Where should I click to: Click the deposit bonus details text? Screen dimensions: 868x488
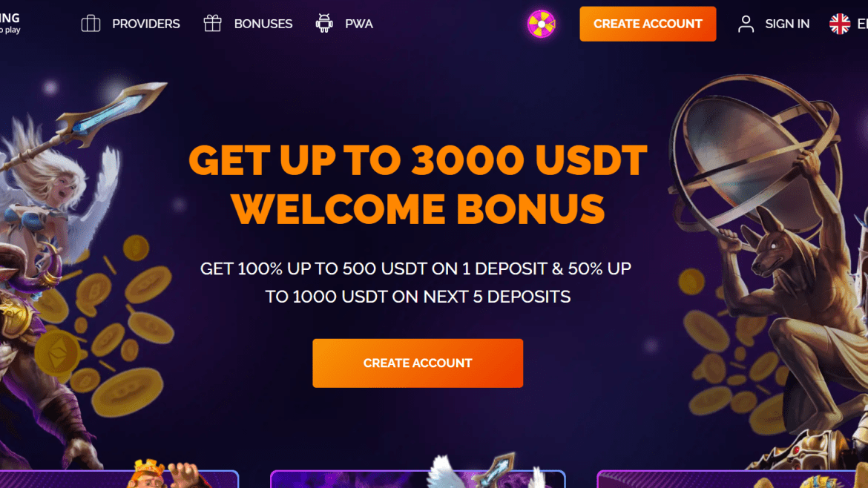coord(415,282)
